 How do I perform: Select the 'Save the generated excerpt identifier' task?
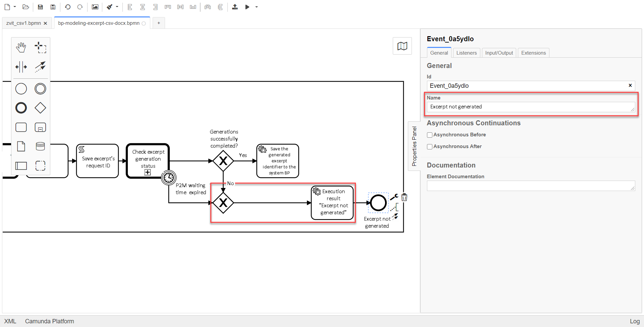coord(278,161)
